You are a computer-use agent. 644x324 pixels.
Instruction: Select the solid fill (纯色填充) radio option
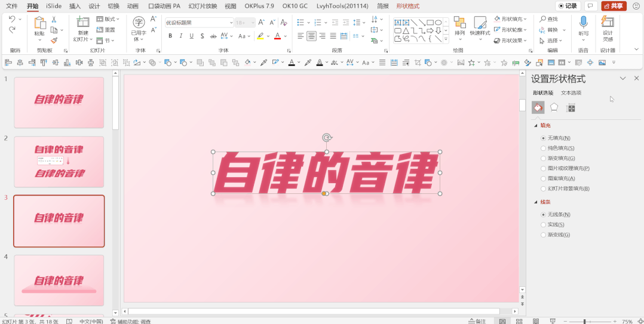pyautogui.click(x=543, y=148)
